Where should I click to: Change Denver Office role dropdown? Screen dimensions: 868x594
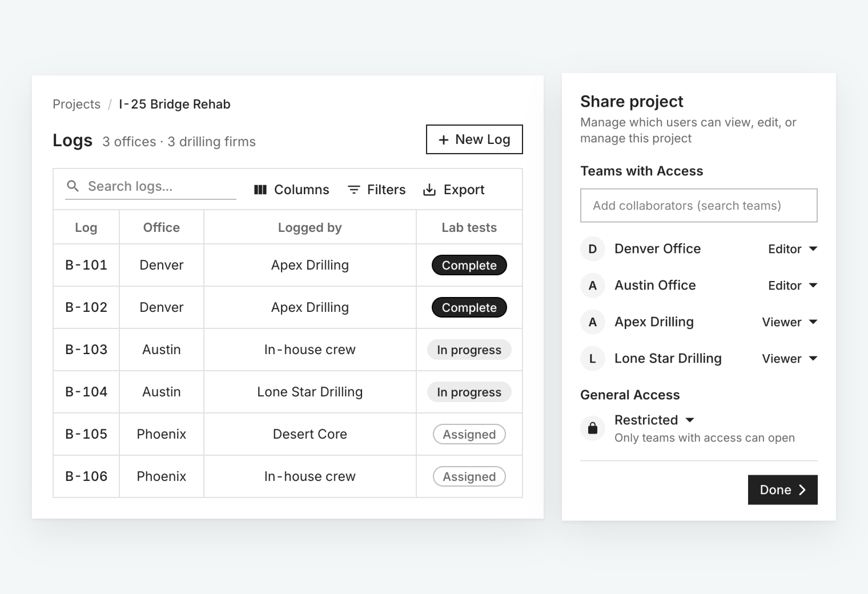tap(793, 249)
